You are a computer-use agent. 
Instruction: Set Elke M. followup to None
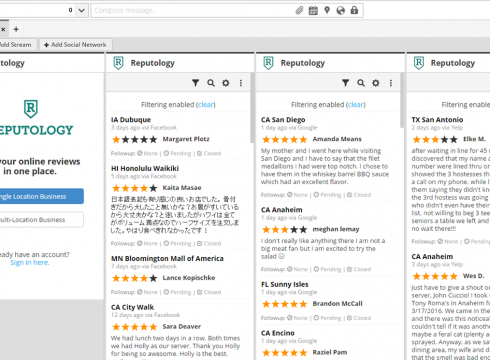tap(448, 241)
